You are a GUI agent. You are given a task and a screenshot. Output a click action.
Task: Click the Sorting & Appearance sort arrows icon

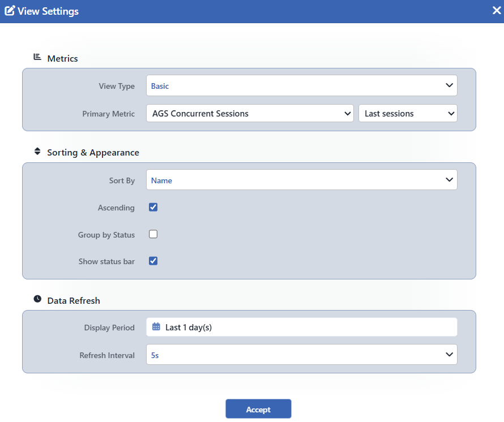pyautogui.click(x=37, y=151)
